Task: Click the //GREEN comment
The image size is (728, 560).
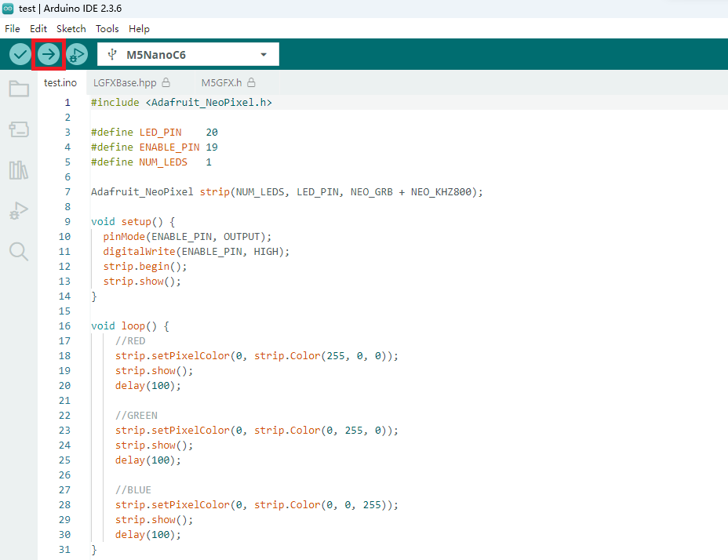Action: [136, 416]
